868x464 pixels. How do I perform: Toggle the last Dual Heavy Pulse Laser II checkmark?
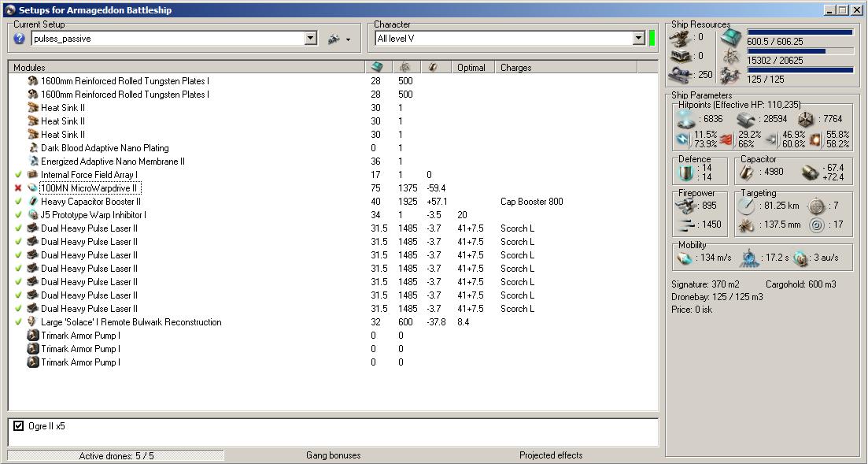[x=18, y=308]
